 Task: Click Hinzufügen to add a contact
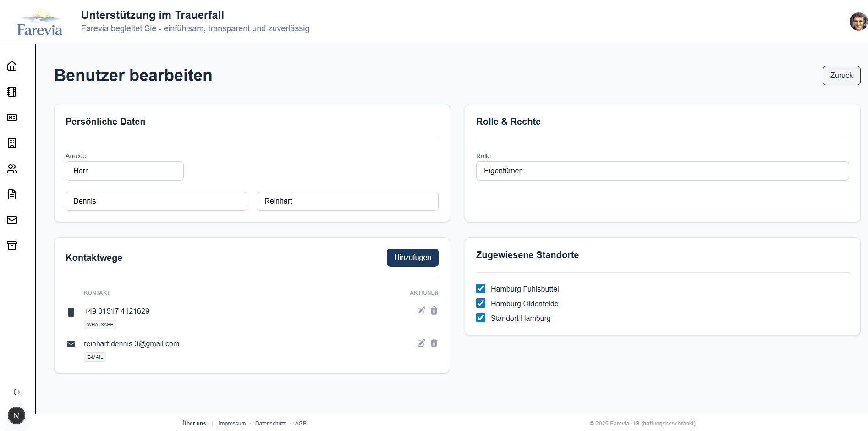pyautogui.click(x=412, y=258)
